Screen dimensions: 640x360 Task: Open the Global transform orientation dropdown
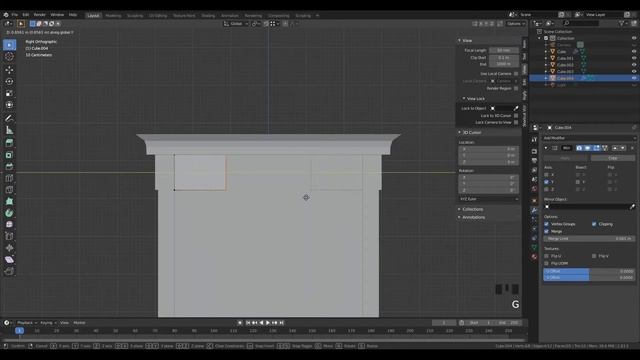pos(236,24)
